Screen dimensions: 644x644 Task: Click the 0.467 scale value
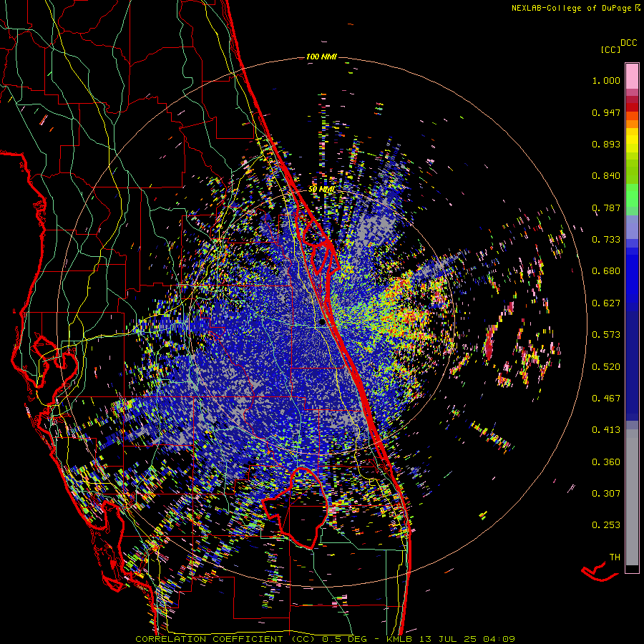[x=606, y=399]
